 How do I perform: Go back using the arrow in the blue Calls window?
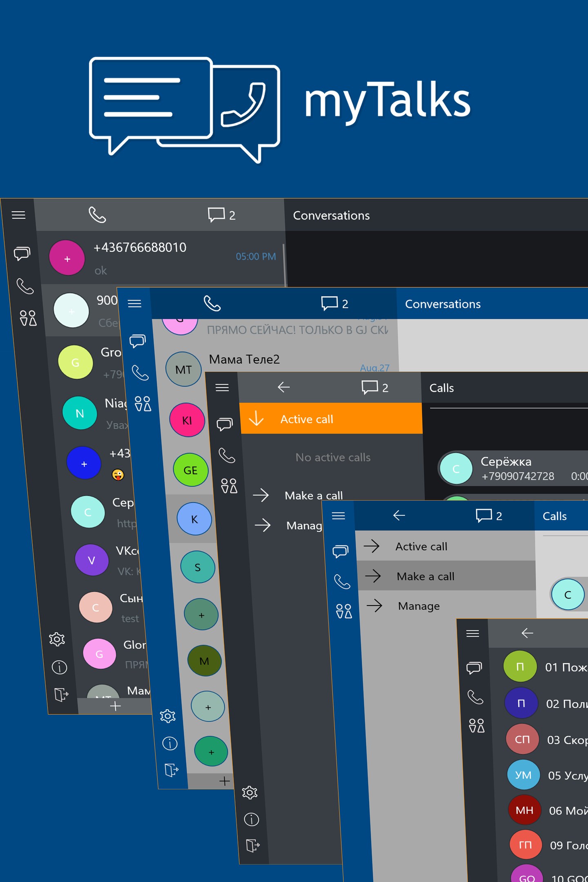pos(399,516)
